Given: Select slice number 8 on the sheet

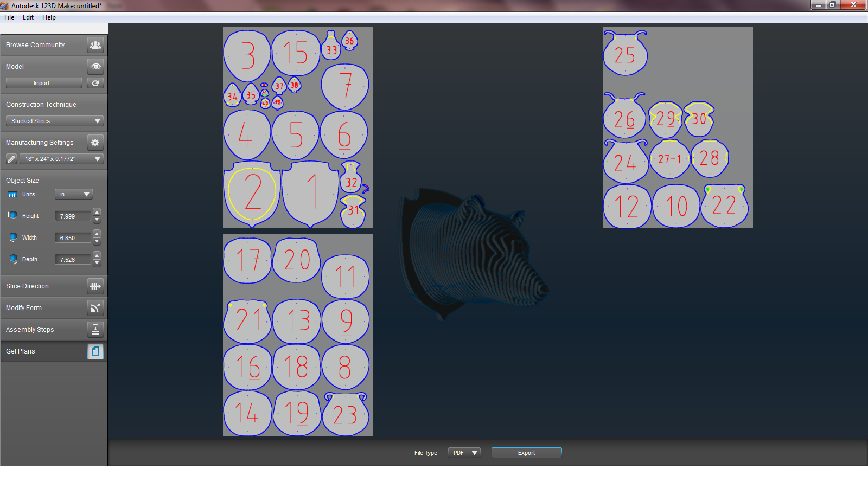Looking at the screenshot, I should pyautogui.click(x=346, y=367).
